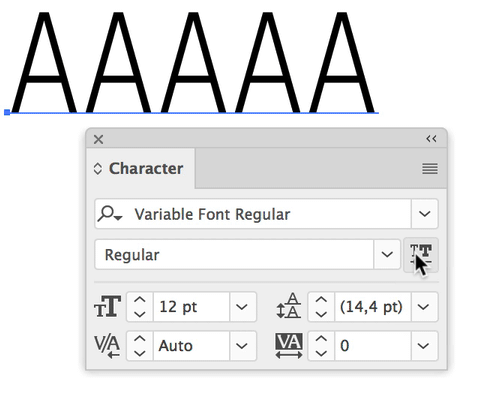Open the leading dropdown
The height and width of the screenshot is (398, 480).
click(424, 307)
